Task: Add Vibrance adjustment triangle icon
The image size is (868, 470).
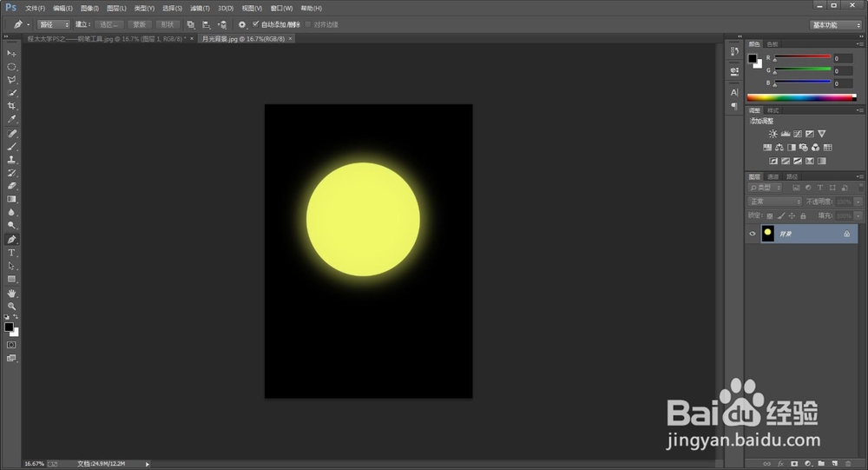Action: coord(821,134)
